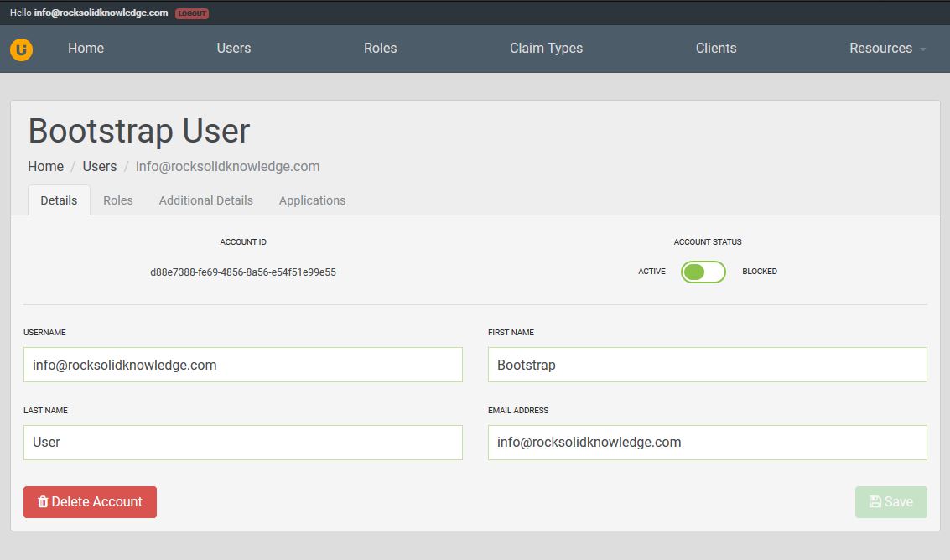Toggle the Account Status switch to Blocked
The height and width of the screenshot is (560, 950).
click(x=703, y=272)
